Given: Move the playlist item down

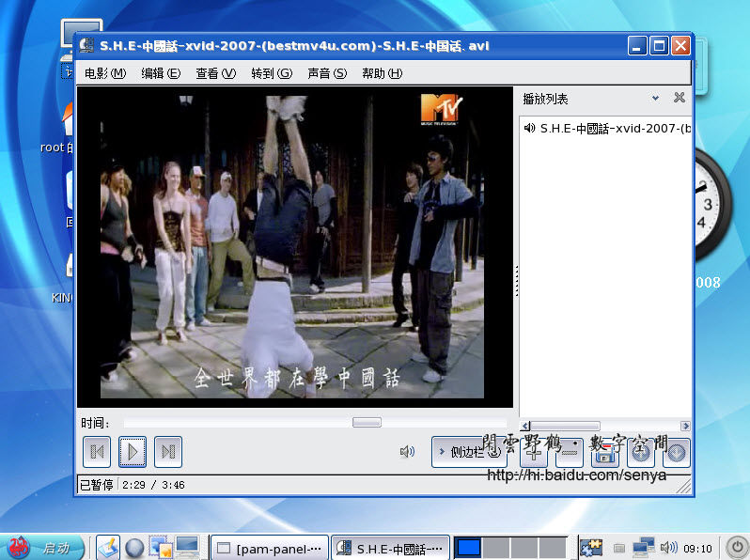Looking at the screenshot, I should pos(677,452).
